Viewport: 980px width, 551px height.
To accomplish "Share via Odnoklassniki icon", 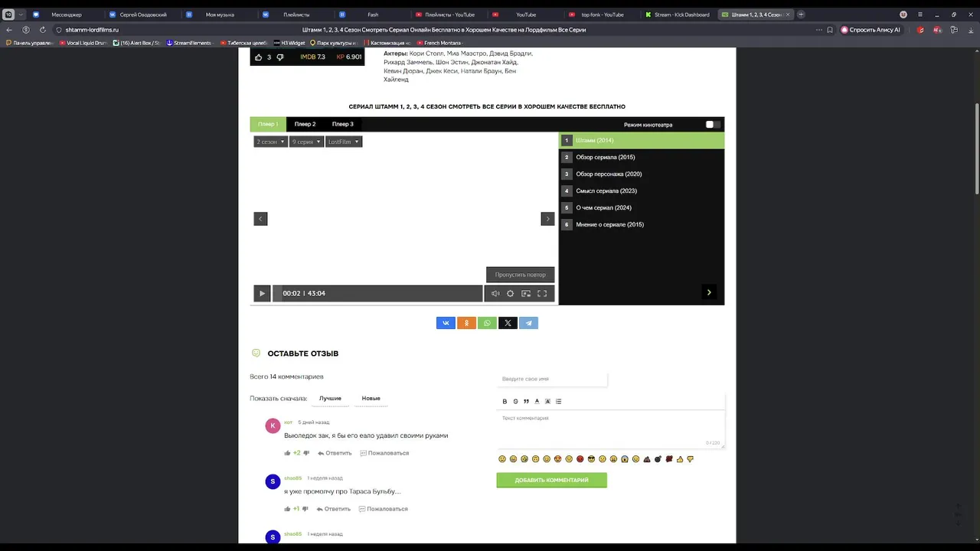I will point(466,323).
